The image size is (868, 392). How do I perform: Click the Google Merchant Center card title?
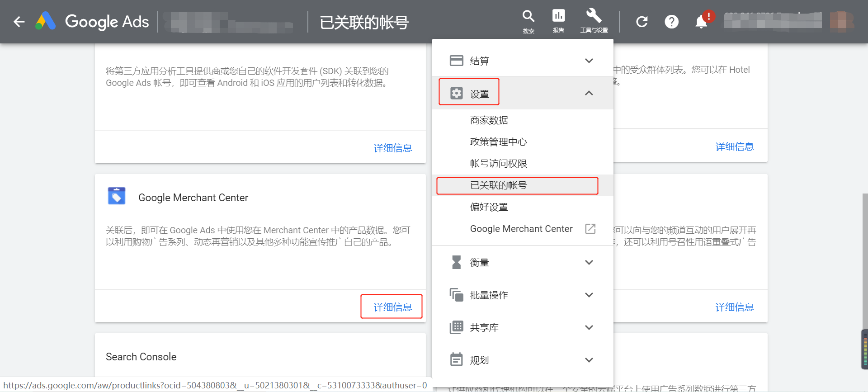[193, 198]
